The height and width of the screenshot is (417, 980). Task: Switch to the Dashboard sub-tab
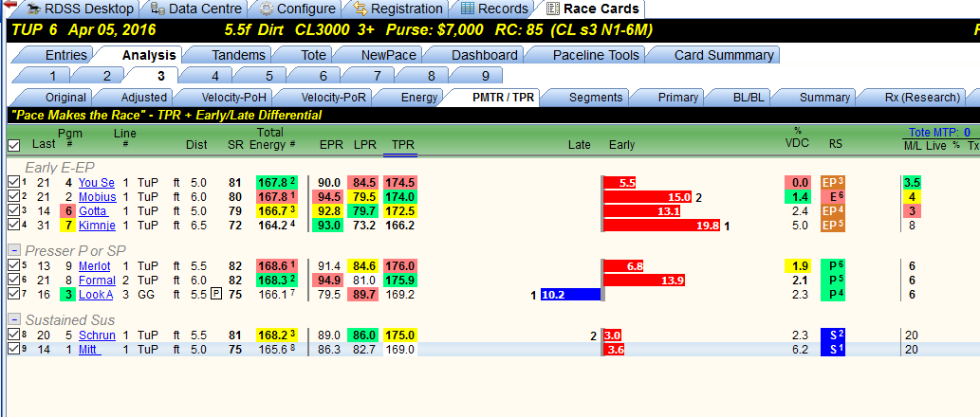[x=475, y=55]
